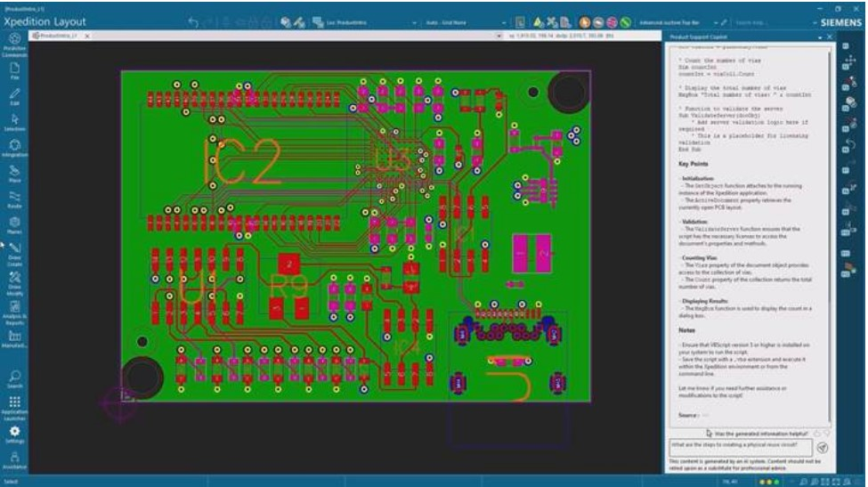Close the Product Support Copilot panel
The width and height of the screenshot is (868, 487).
click(x=830, y=37)
